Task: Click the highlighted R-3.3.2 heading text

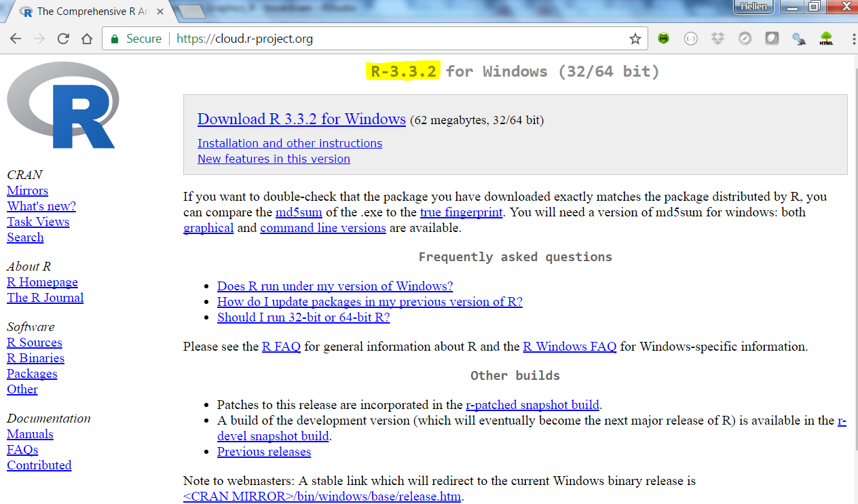Action: (403, 71)
